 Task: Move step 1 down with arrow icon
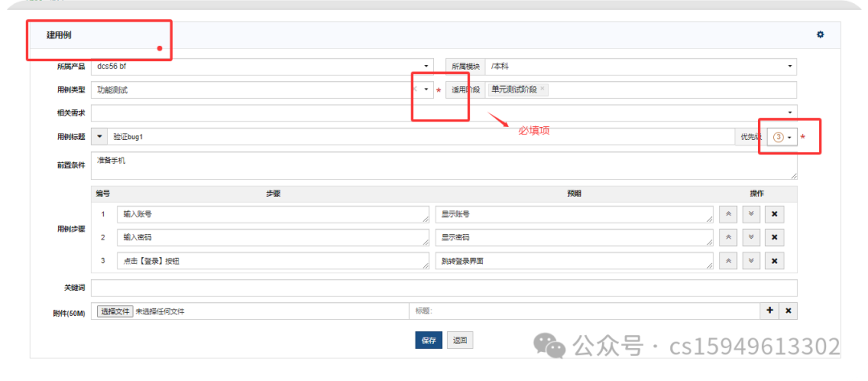point(751,214)
